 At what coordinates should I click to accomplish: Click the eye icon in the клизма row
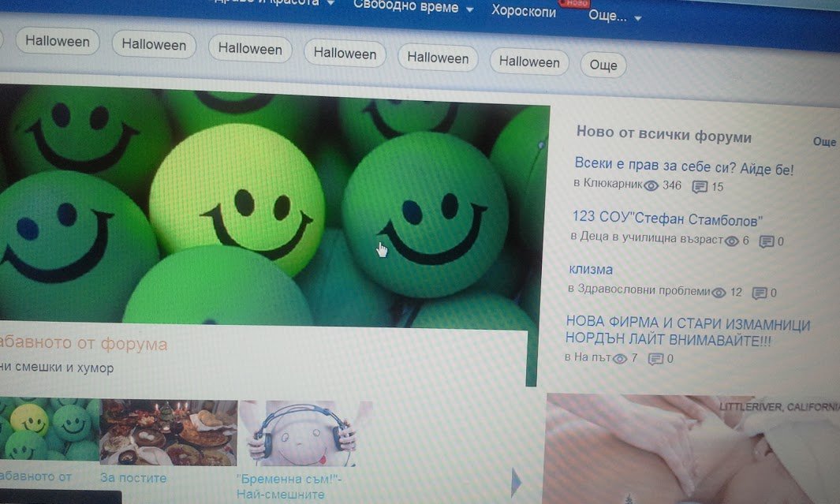pos(719,293)
